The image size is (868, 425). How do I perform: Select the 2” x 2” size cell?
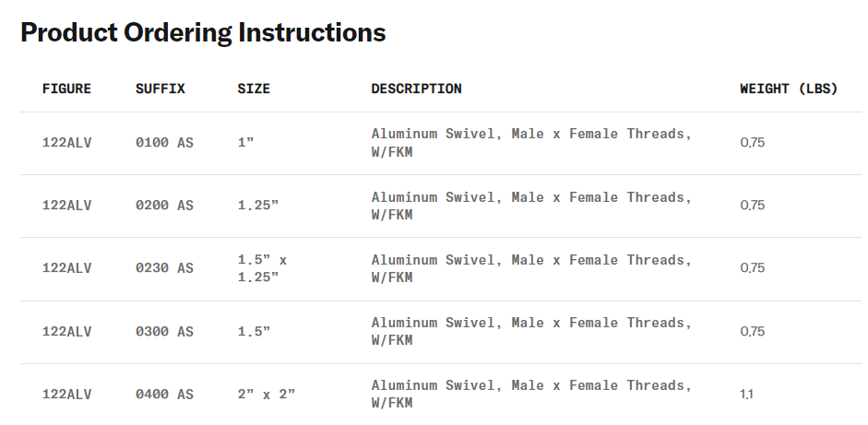[267, 394]
